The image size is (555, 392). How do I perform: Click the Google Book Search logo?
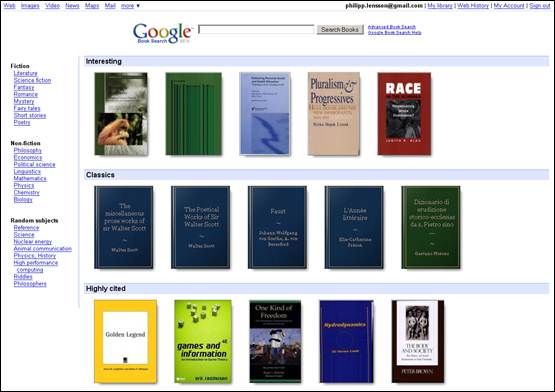(162, 33)
